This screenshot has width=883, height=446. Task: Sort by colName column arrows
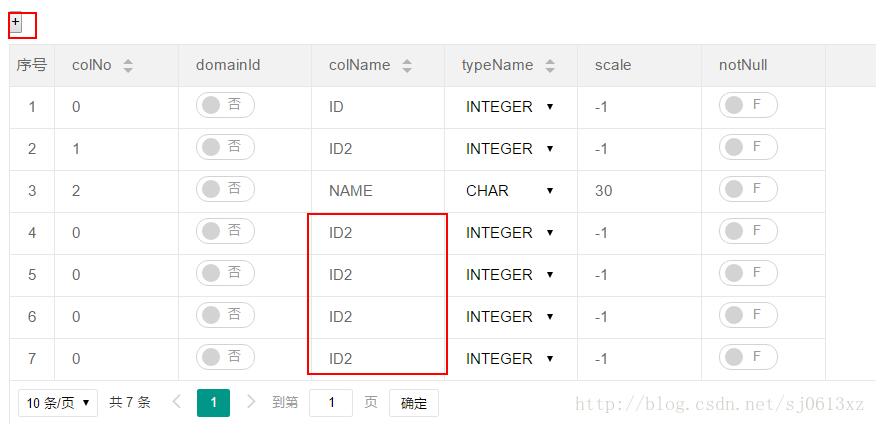click(407, 66)
